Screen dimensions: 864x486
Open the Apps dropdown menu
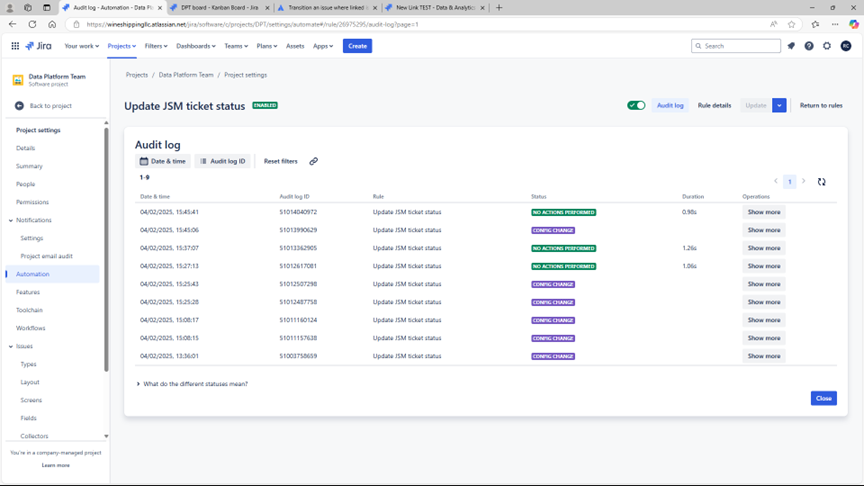(x=323, y=46)
